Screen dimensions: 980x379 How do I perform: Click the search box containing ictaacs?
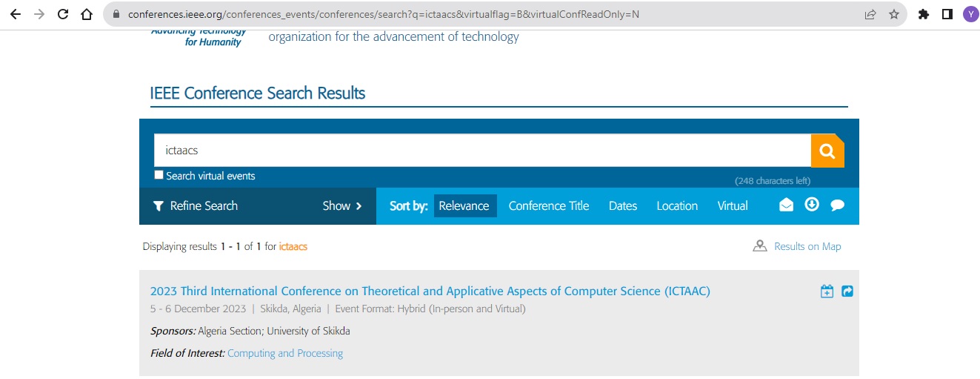pos(482,151)
